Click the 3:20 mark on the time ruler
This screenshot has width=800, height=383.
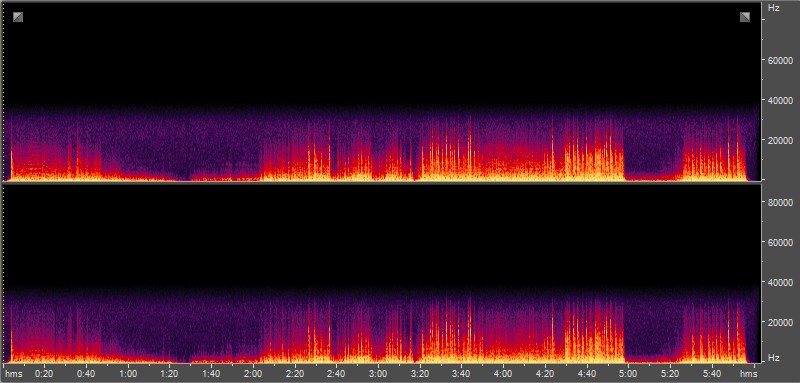[420, 373]
